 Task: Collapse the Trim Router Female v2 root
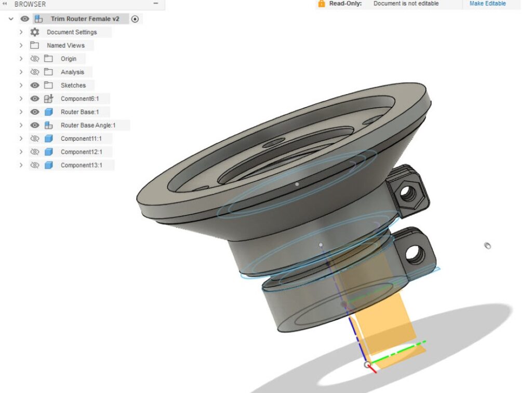pyautogui.click(x=11, y=19)
